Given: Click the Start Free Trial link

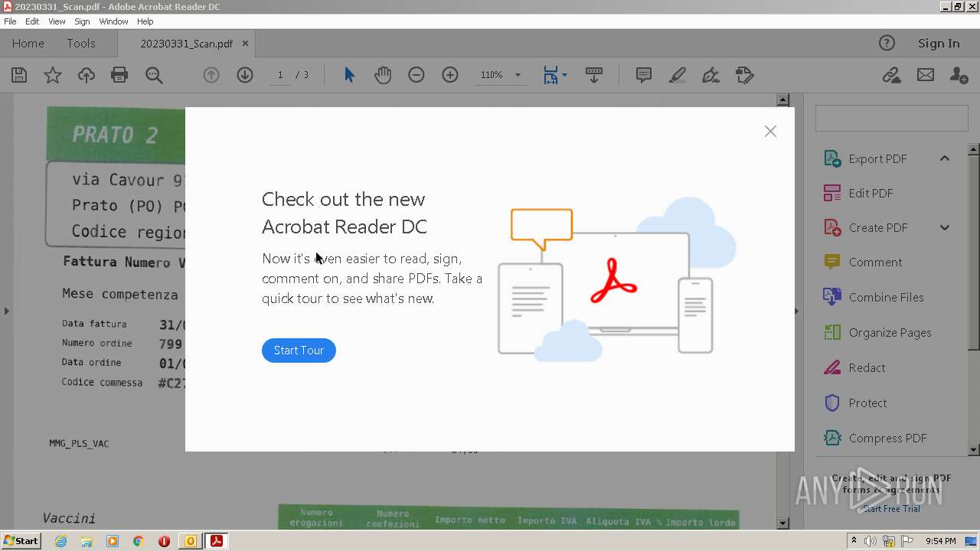Looking at the screenshot, I should tap(891, 509).
